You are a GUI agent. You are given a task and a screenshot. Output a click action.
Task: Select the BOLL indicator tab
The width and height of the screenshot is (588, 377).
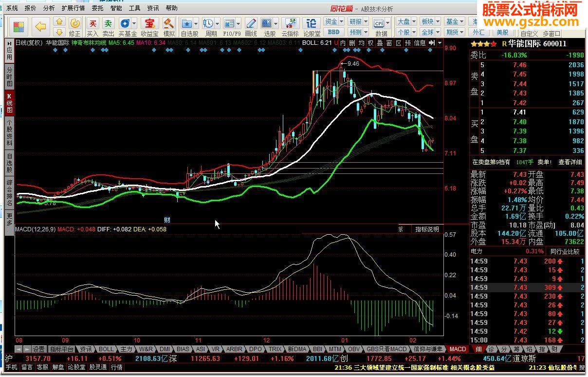(x=106, y=349)
